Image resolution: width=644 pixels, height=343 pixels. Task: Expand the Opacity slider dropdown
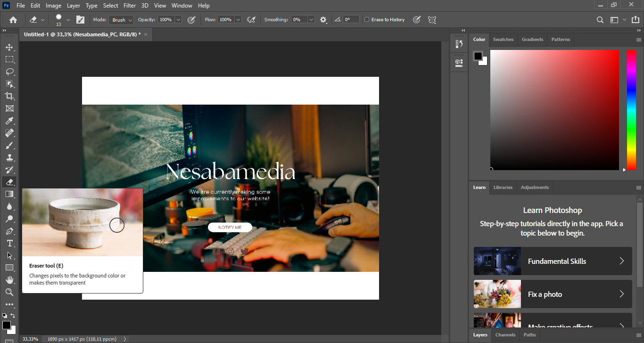pos(178,20)
